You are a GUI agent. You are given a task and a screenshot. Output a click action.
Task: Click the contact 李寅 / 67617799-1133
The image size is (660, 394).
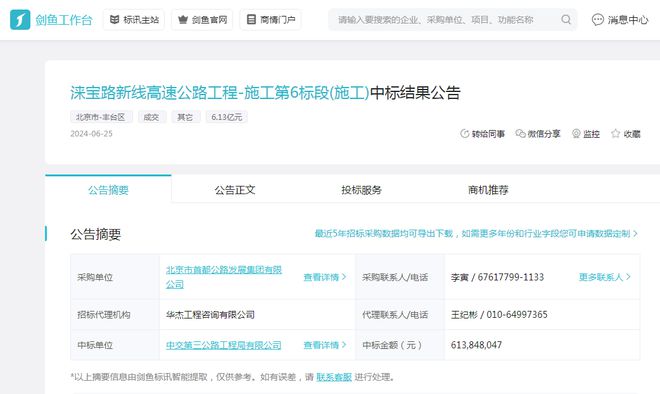497,277
